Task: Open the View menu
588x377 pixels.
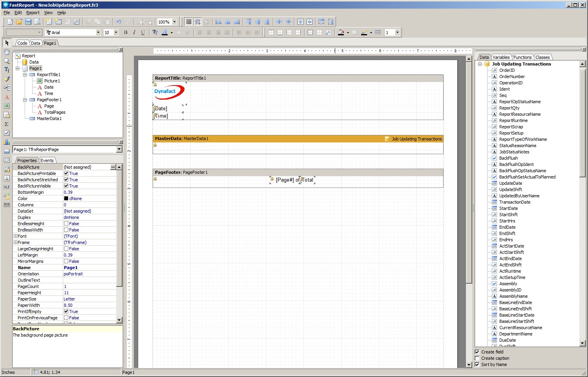Action: (48, 13)
